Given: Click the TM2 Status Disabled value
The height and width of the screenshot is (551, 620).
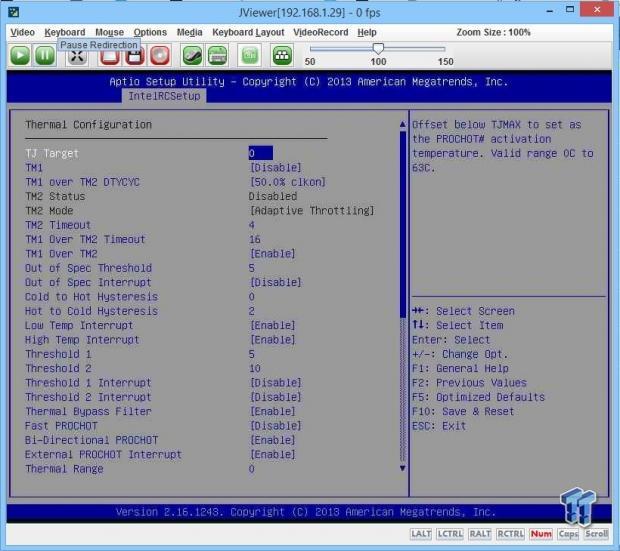Looking at the screenshot, I should click(272, 196).
